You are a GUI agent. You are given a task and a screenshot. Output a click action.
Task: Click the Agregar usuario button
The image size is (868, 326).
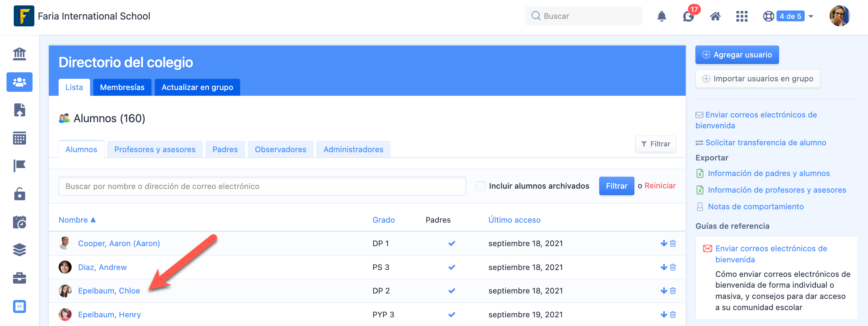[x=737, y=55]
